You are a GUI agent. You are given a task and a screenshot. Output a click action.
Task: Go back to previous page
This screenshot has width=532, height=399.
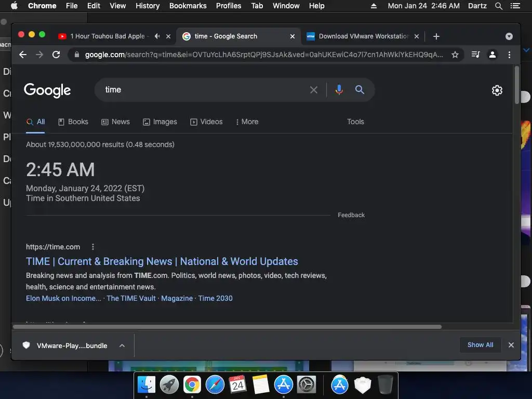click(23, 55)
